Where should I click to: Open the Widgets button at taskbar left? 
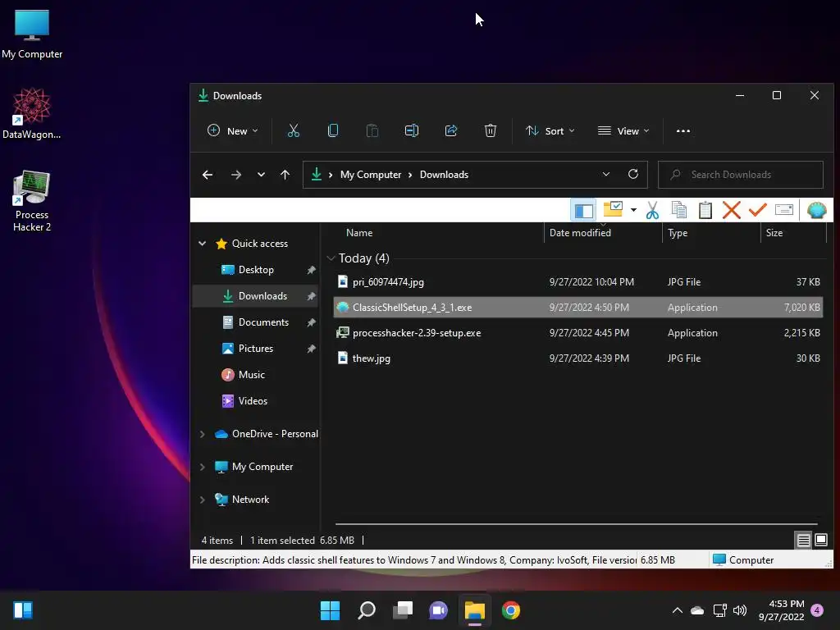[x=23, y=610]
